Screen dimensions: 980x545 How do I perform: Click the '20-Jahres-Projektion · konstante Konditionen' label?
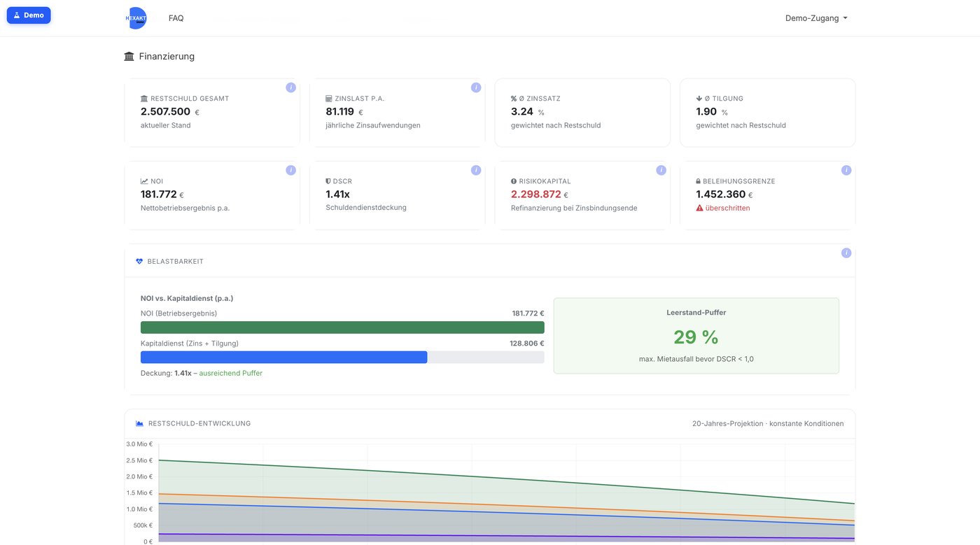(768, 423)
